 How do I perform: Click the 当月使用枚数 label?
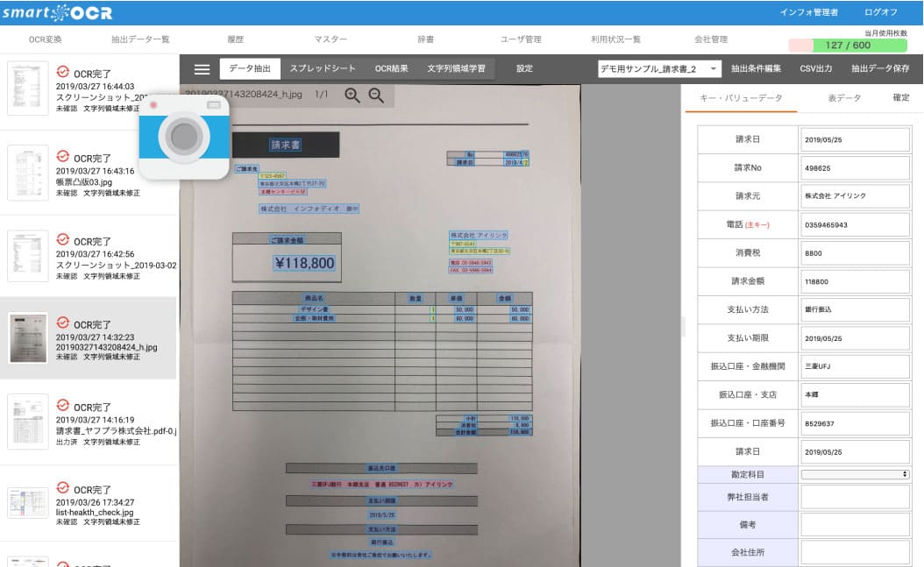point(885,33)
